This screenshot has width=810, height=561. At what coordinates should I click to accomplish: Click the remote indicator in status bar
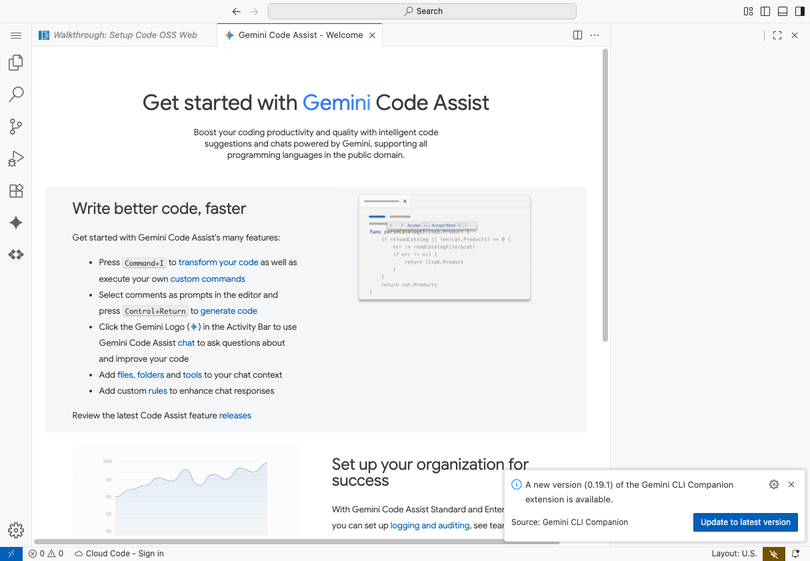pos(11,554)
